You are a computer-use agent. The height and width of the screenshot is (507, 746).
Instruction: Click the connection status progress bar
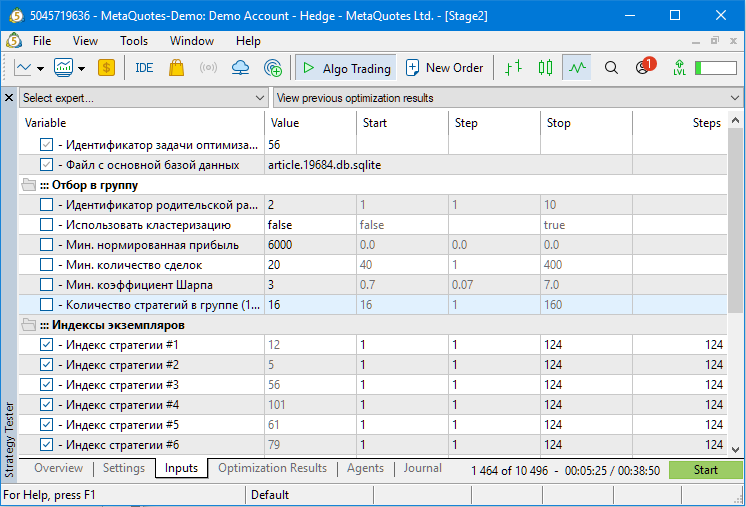click(x=716, y=68)
